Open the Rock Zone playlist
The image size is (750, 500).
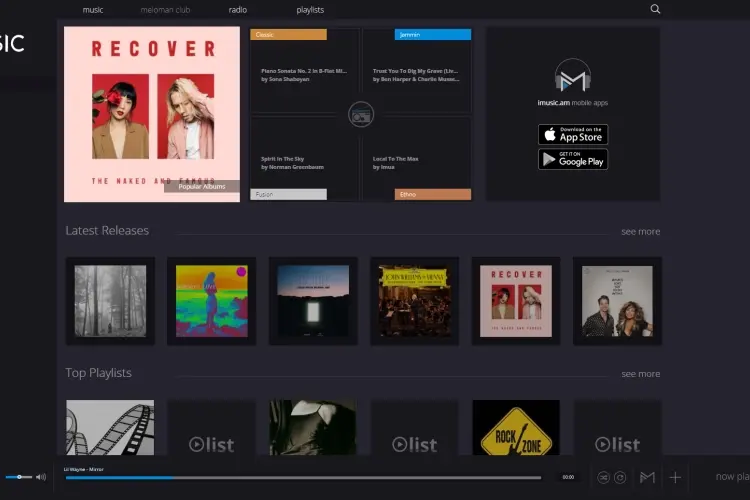tap(516, 427)
